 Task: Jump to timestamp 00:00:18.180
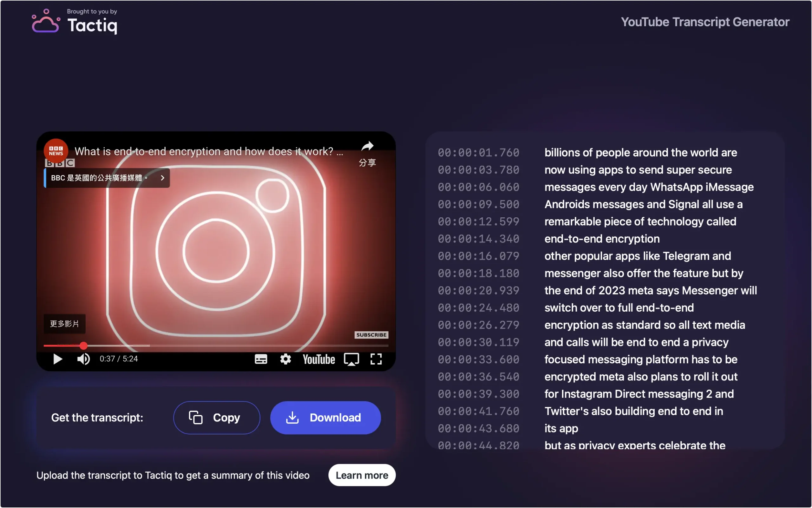[478, 273]
